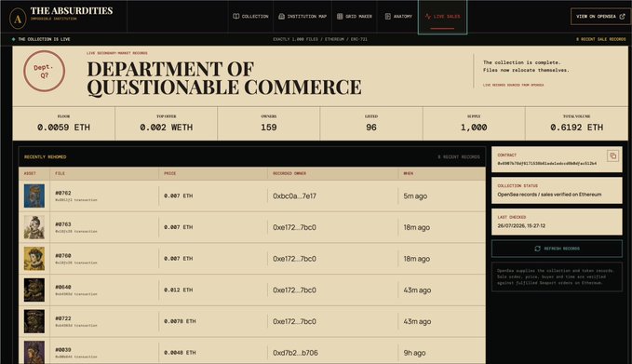Click the circular 'A' Absurdities logo
The width and height of the screenshot is (632, 364).
[x=18, y=19]
